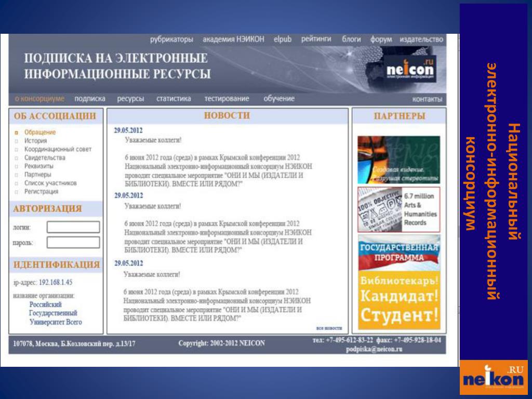Click Copyright: 2002-2012 NEICON footer text
This screenshot has height=399, width=532.
tap(221, 343)
